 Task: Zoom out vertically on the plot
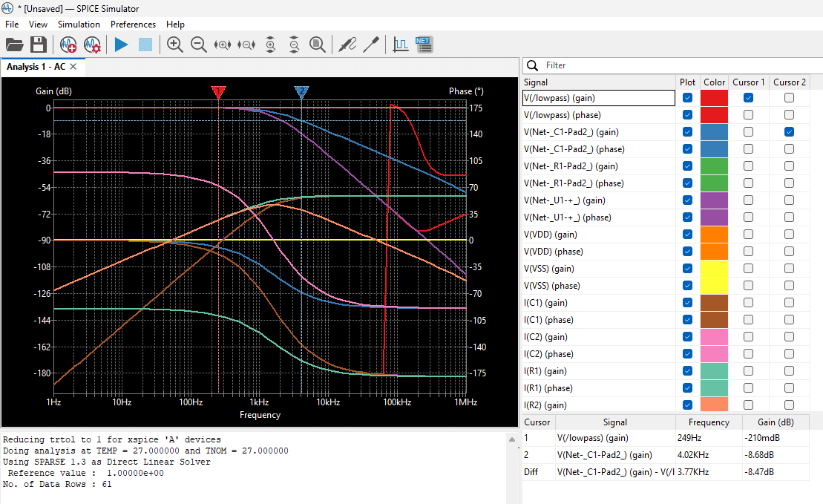[x=294, y=45]
